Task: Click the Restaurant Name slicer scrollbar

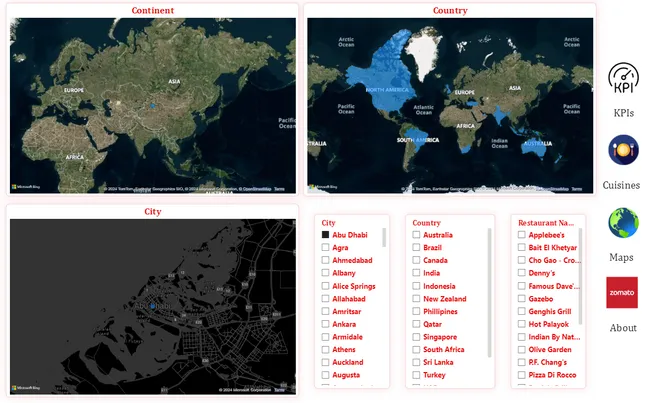Action: tap(581, 260)
